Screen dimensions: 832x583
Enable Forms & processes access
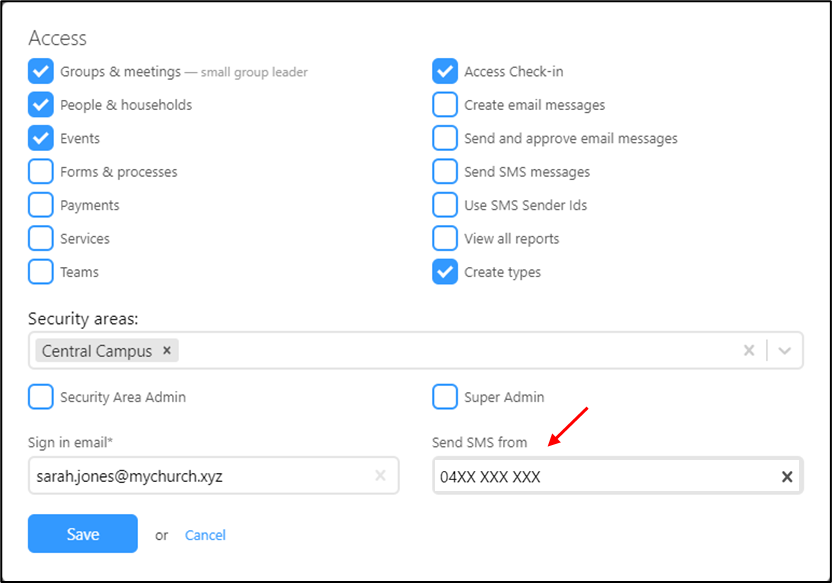click(x=41, y=171)
